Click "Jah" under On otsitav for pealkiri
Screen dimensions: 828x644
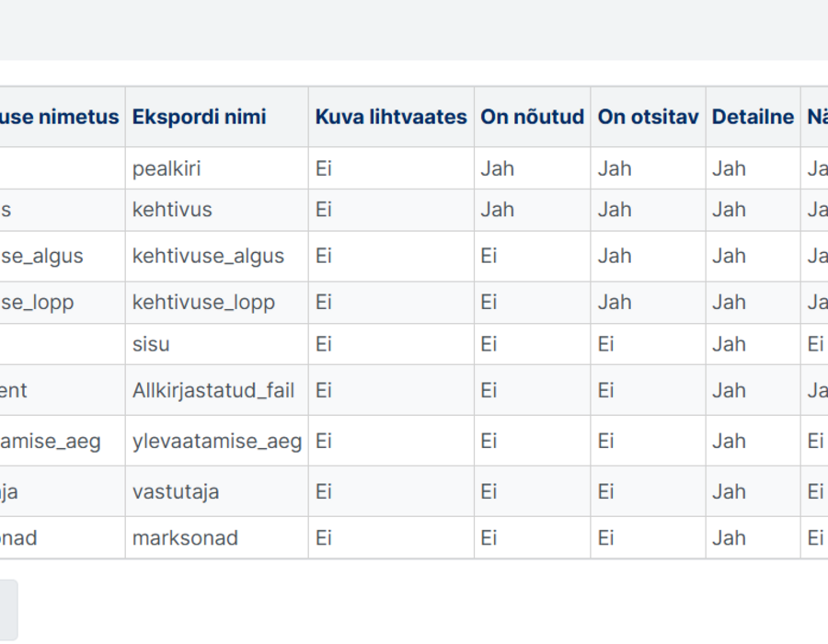click(x=615, y=168)
